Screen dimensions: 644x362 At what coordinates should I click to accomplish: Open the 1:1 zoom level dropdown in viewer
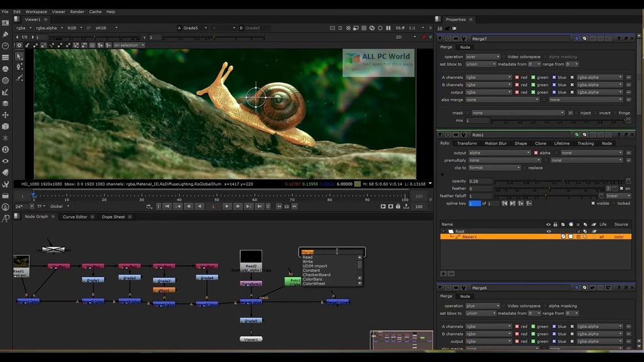416,28
